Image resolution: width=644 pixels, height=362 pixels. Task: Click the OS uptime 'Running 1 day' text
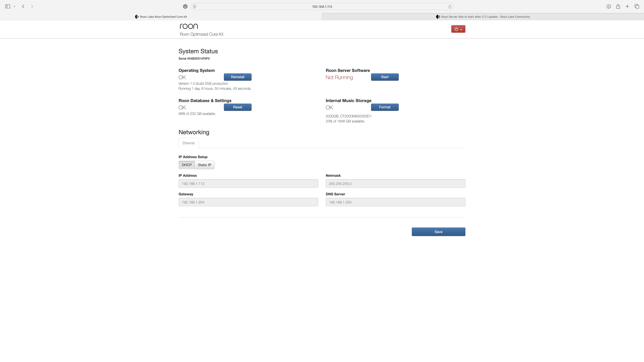[x=215, y=89]
